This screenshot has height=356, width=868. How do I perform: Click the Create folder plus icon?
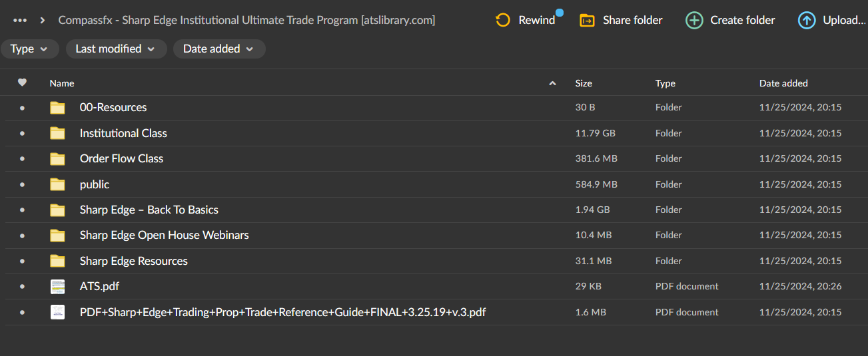(x=694, y=20)
